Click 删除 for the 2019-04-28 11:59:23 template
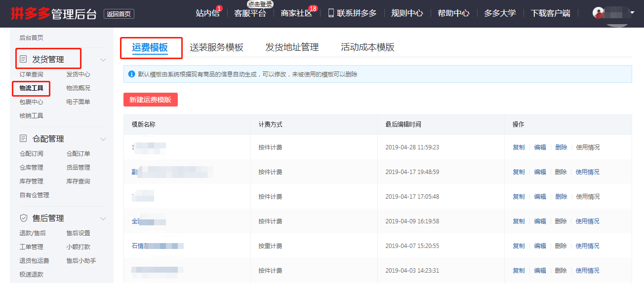 pyautogui.click(x=561, y=147)
